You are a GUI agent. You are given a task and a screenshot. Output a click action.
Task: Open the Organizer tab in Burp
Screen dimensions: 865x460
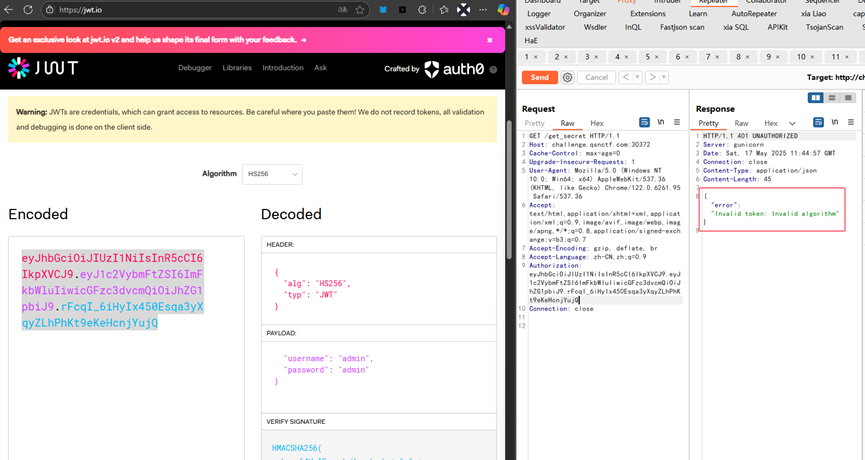point(589,14)
